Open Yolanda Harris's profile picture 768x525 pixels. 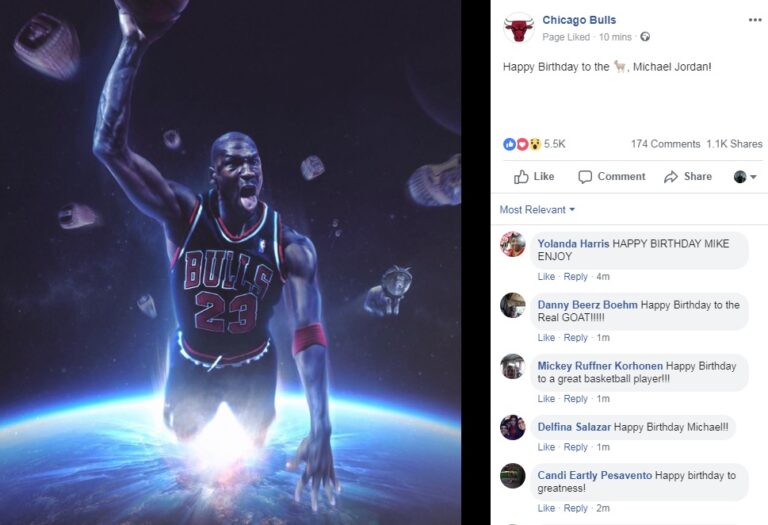[x=513, y=244]
